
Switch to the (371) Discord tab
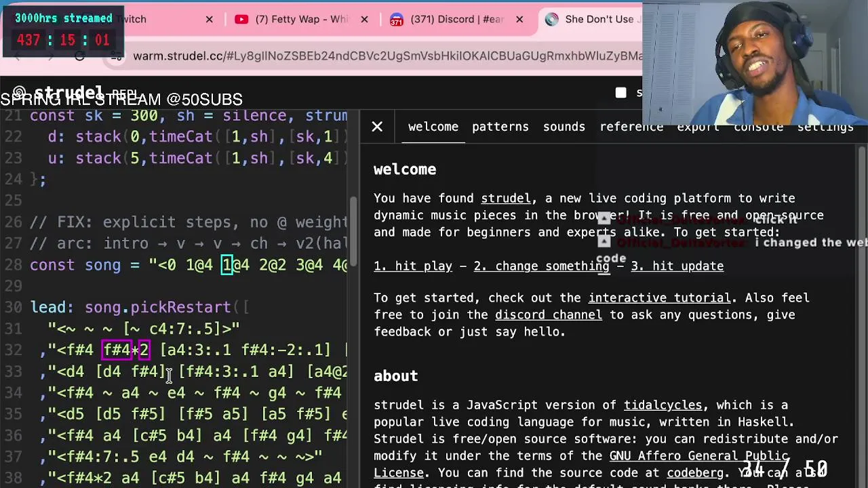[456, 19]
